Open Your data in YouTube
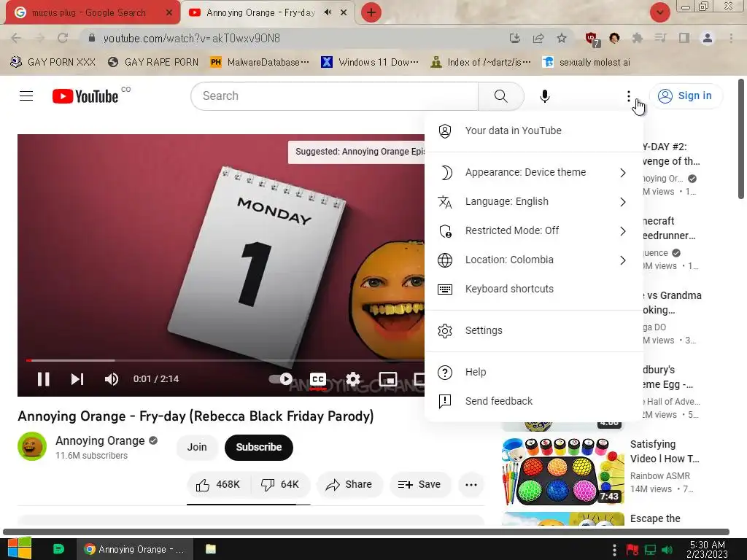This screenshot has height=560, width=747. pyautogui.click(x=533, y=131)
